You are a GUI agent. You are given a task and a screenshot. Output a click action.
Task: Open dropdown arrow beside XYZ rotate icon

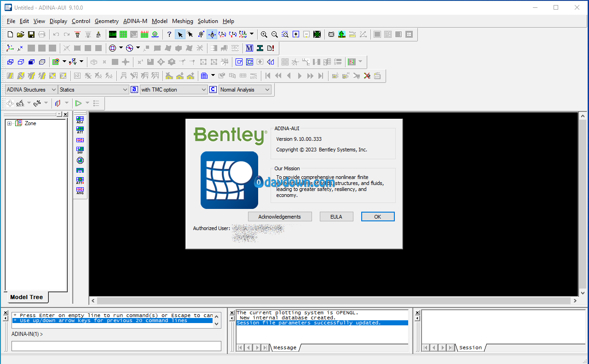pos(252,35)
